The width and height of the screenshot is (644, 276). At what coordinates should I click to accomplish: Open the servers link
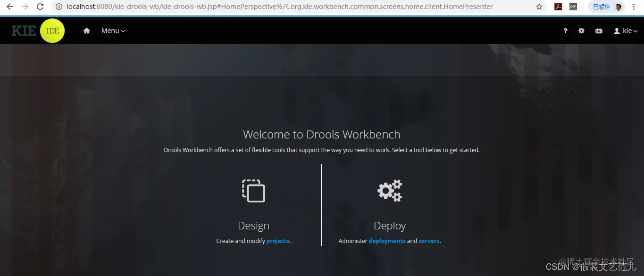point(429,241)
